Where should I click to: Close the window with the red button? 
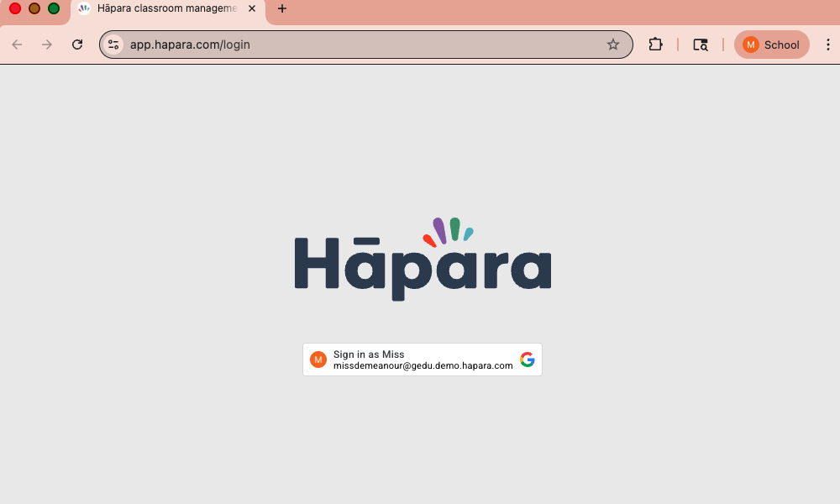pos(15,8)
